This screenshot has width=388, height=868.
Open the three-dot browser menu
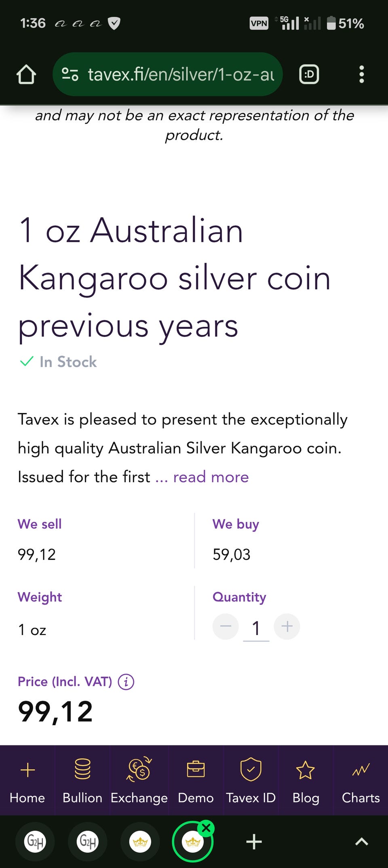[361, 74]
